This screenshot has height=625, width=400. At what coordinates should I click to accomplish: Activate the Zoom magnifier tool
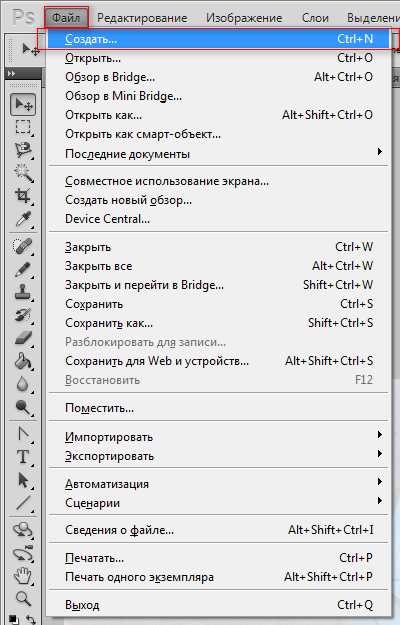pos(23,598)
